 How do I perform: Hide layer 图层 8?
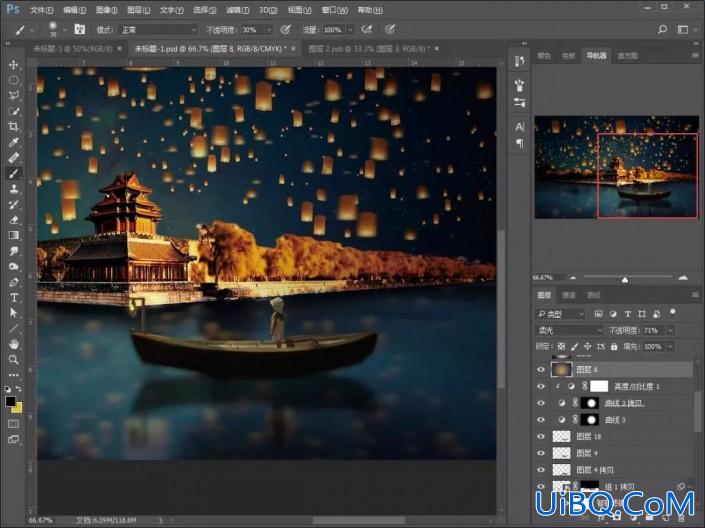(x=540, y=370)
